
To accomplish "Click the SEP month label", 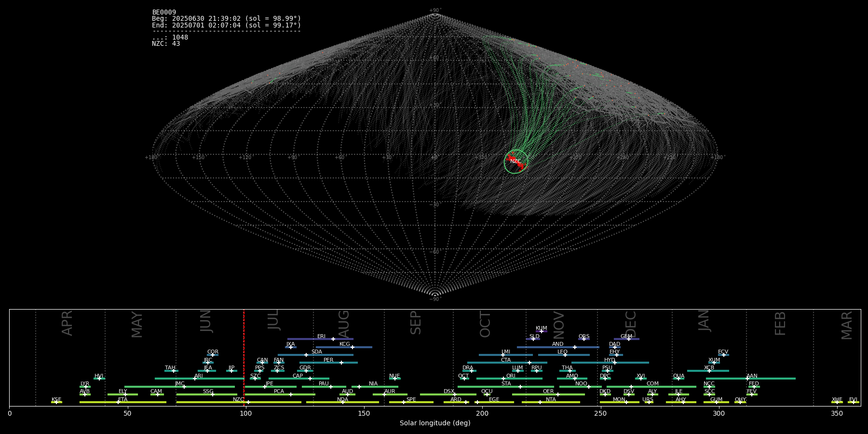I will pyautogui.click(x=415, y=323).
